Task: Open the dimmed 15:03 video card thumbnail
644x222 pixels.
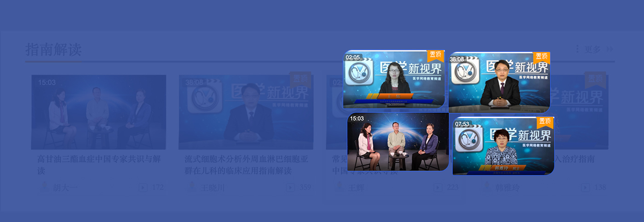Action: pyautogui.click(x=98, y=112)
